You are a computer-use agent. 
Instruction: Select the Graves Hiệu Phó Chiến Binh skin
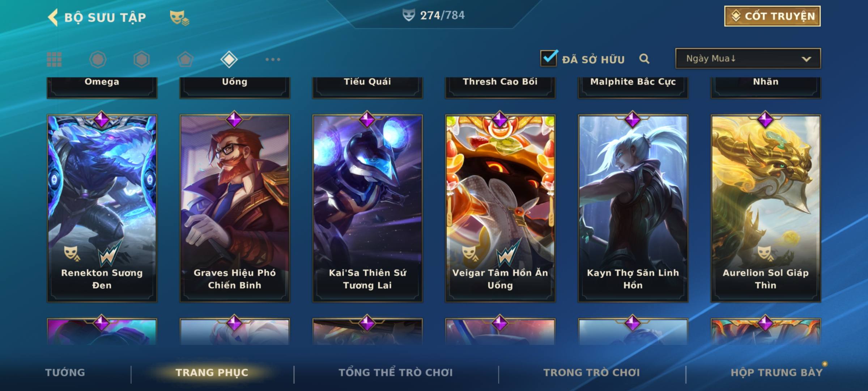coord(235,208)
